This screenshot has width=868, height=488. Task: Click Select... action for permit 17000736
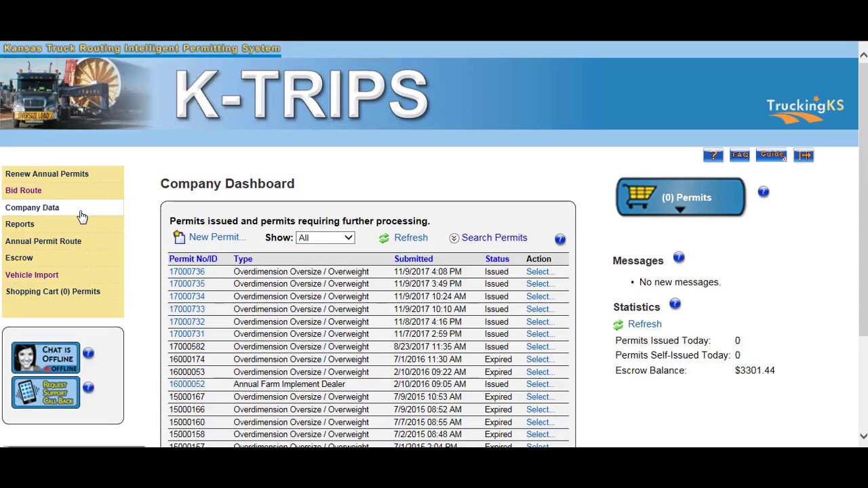(540, 272)
